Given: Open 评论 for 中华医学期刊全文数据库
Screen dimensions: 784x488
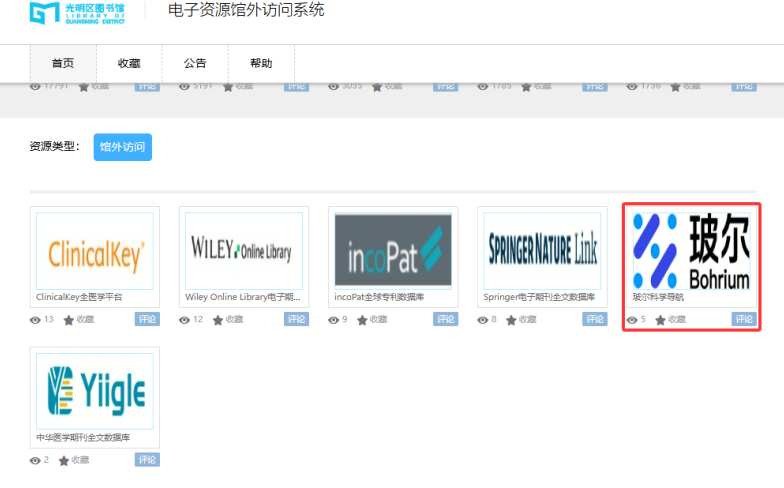Looking at the screenshot, I should coord(147,460).
